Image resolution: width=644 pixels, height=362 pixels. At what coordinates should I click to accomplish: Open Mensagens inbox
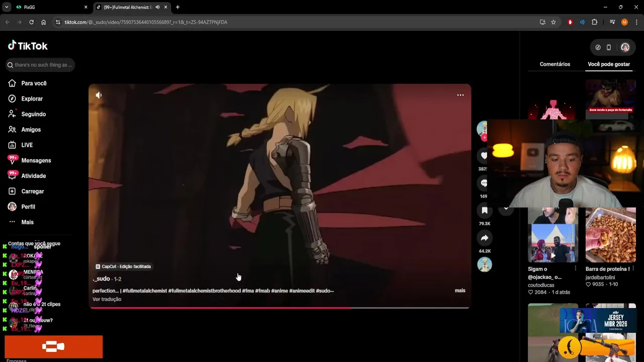click(x=36, y=160)
